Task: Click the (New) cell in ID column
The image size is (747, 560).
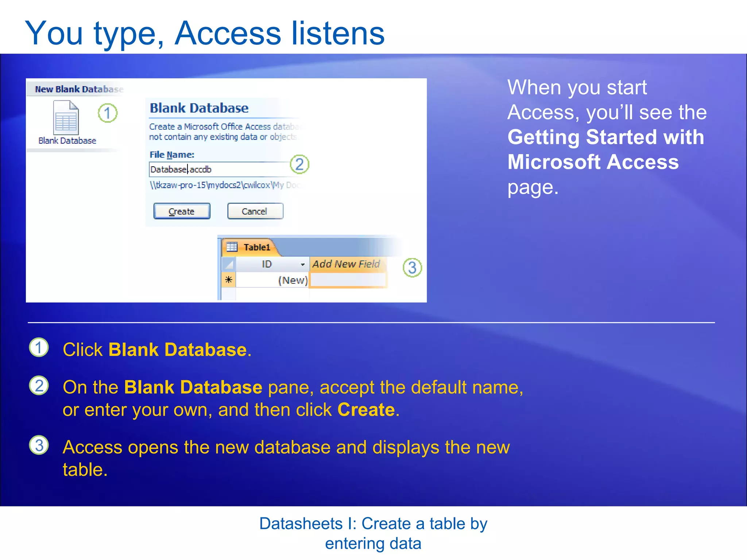Action: [x=272, y=280]
